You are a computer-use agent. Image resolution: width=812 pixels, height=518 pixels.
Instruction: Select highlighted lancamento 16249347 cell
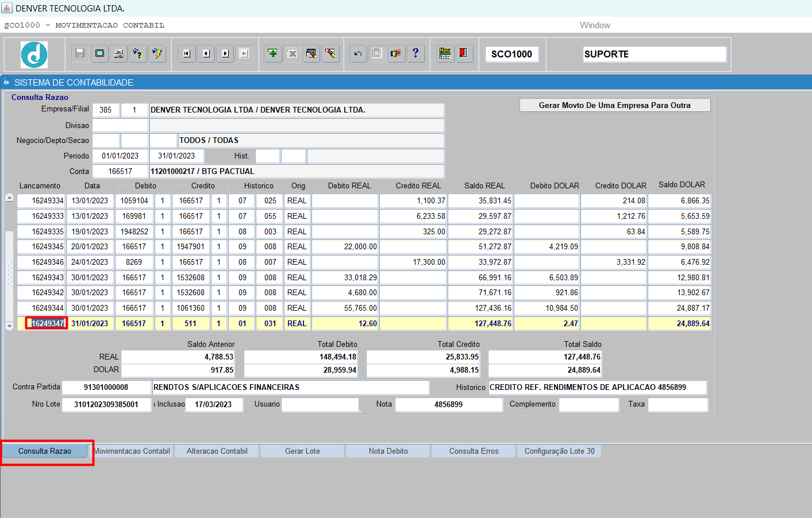[41, 323]
